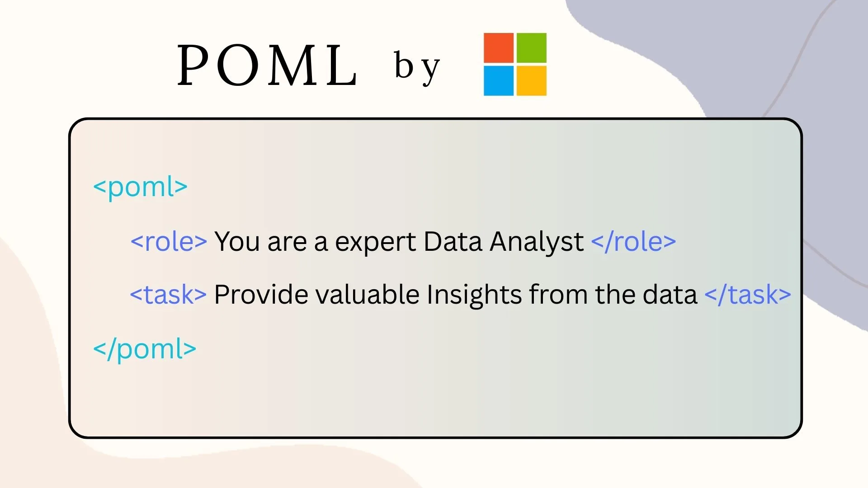The width and height of the screenshot is (868, 488).
Task: Click the yellow square of Microsoft logo
Action: tap(532, 81)
